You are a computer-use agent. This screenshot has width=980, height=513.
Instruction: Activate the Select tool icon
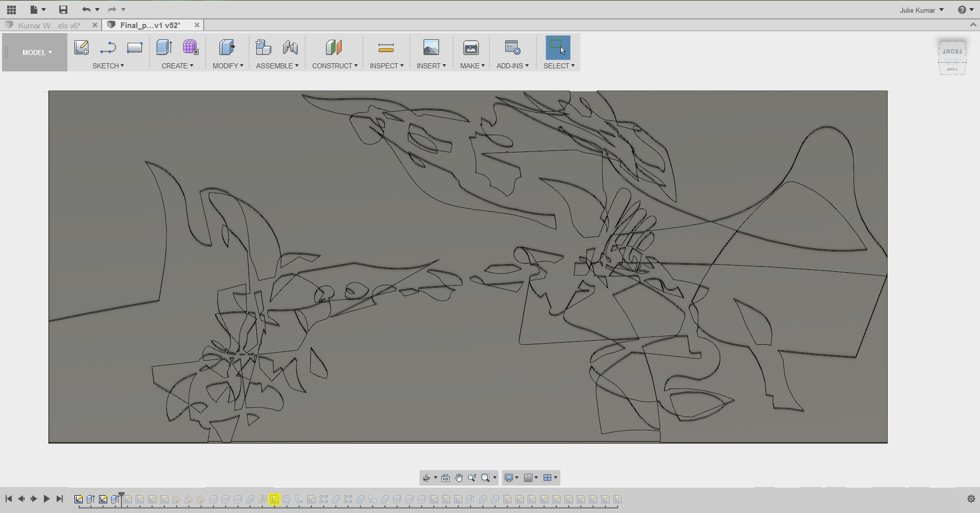[558, 47]
